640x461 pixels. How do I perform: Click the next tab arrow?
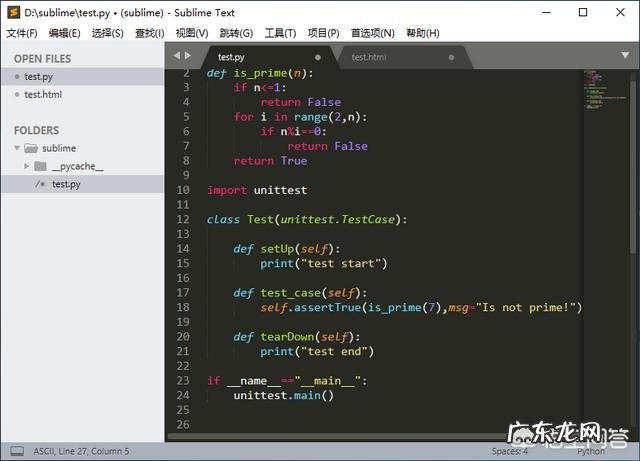pos(188,56)
